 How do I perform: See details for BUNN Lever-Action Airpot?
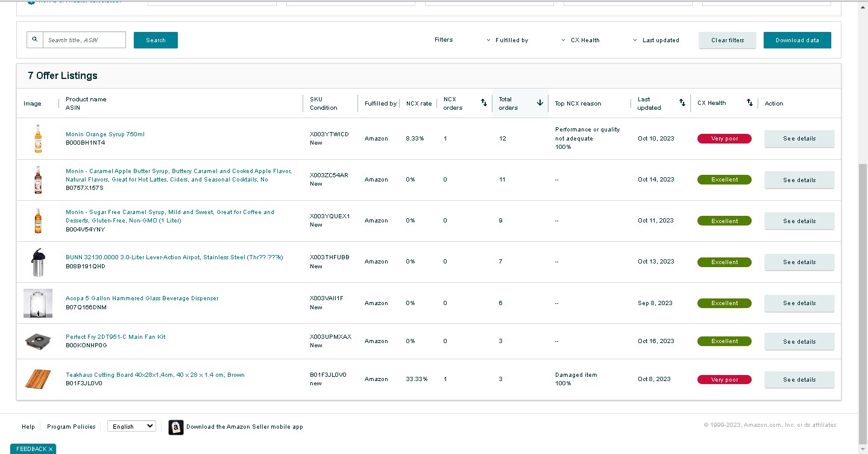coord(799,262)
